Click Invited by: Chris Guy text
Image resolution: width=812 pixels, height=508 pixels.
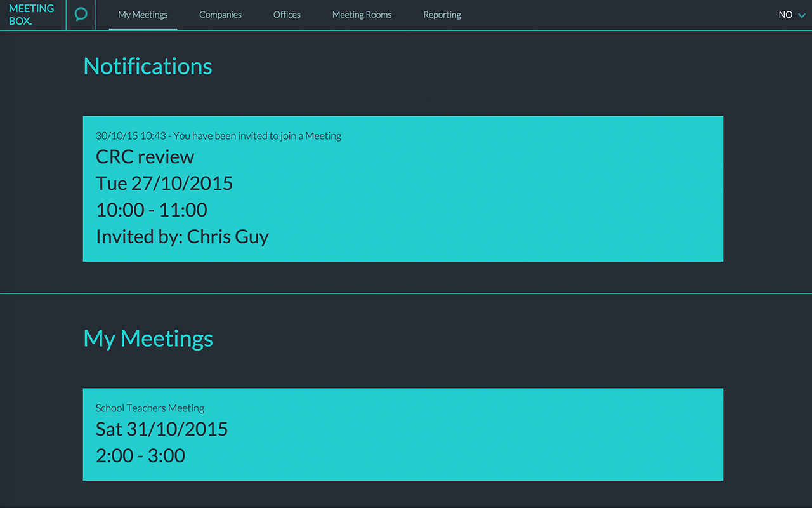[182, 237]
